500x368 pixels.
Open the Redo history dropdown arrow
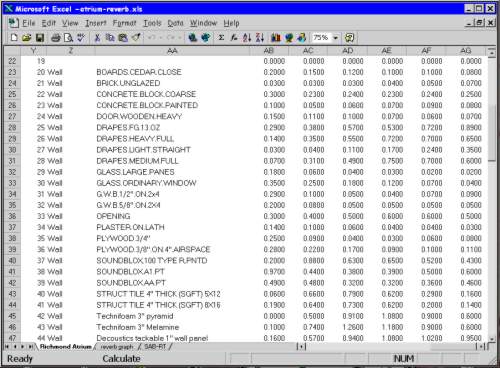point(179,38)
